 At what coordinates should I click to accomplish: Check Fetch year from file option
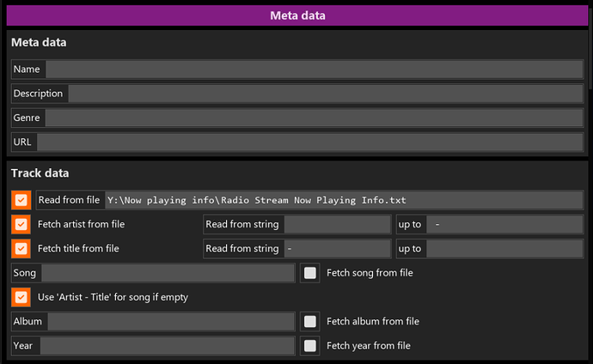click(x=311, y=345)
